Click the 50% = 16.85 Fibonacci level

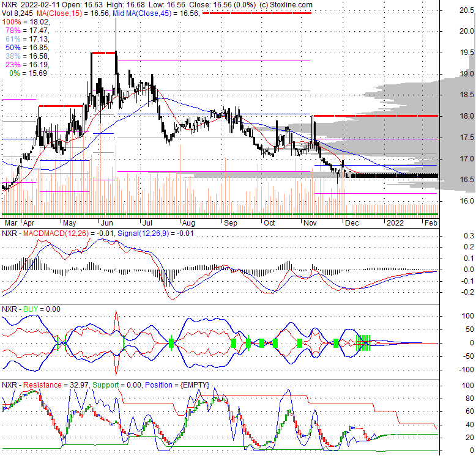tap(28, 48)
